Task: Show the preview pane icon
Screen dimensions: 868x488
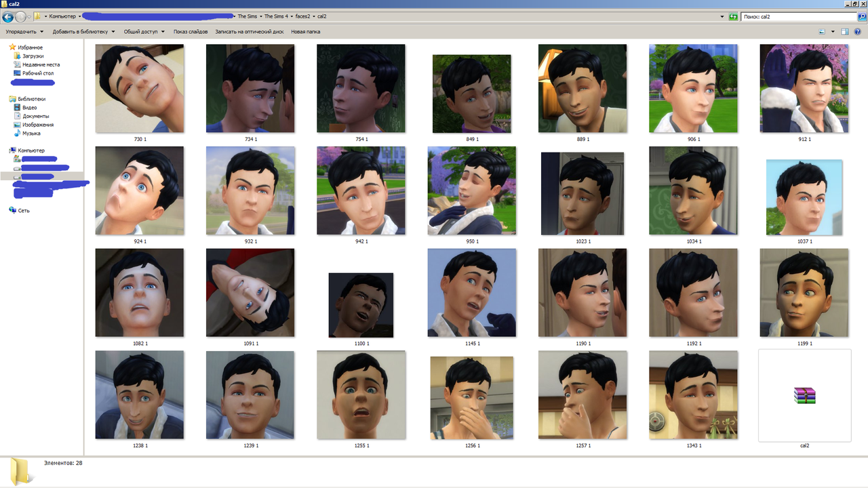Action: coord(844,32)
